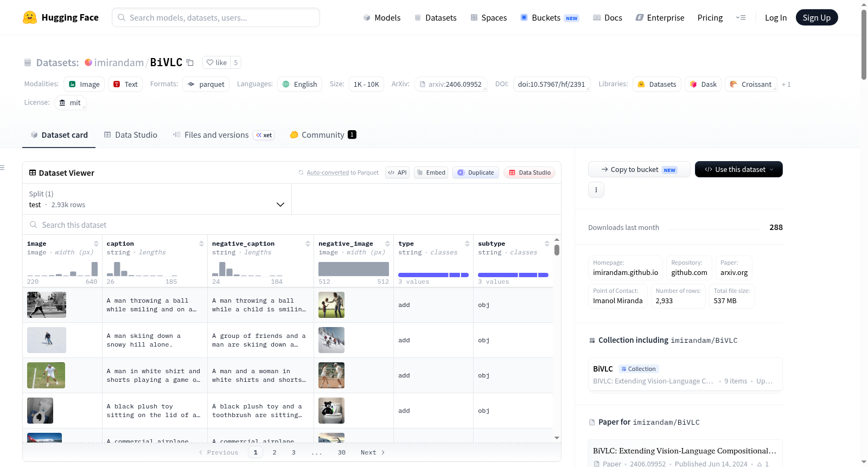This screenshot has height=467, width=868.
Task: Go to page 30 of the dataset
Action: point(342,452)
